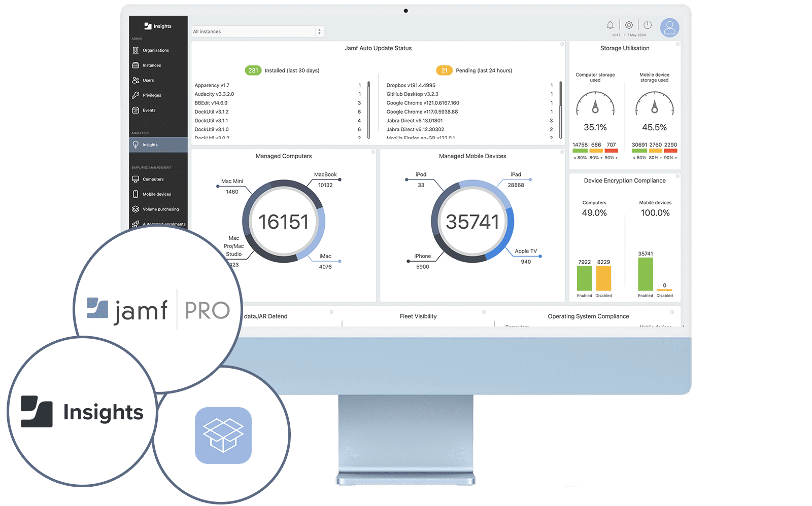Click info icon on Managed Computers panel

pyautogui.click(x=373, y=152)
